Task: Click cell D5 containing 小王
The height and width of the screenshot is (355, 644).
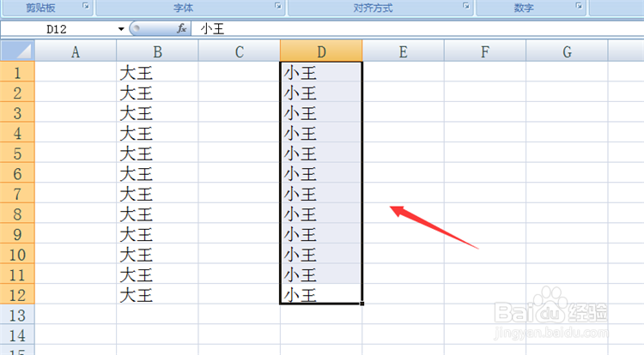Action: click(x=321, y=153)
